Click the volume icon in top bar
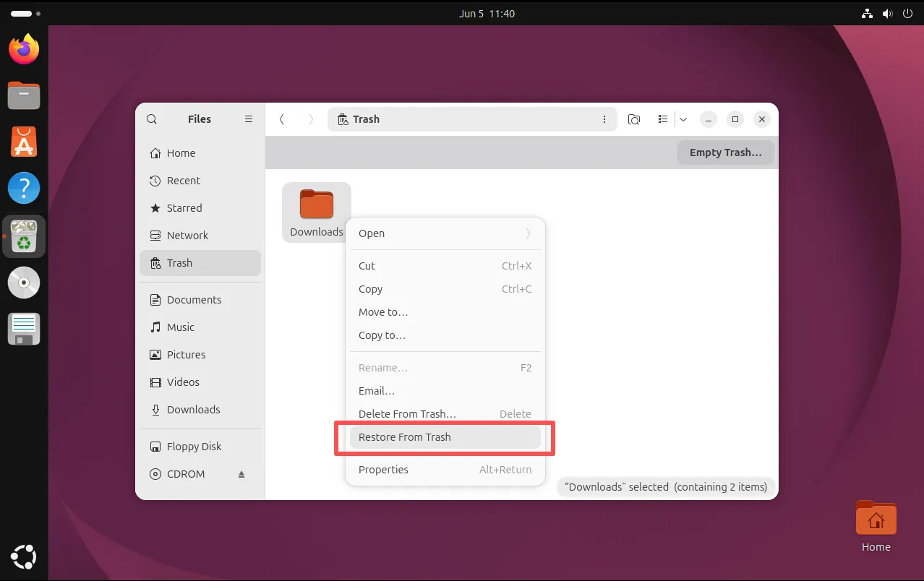Image resolution: width=924 pixels, height=581 pixels. point(888,13)
